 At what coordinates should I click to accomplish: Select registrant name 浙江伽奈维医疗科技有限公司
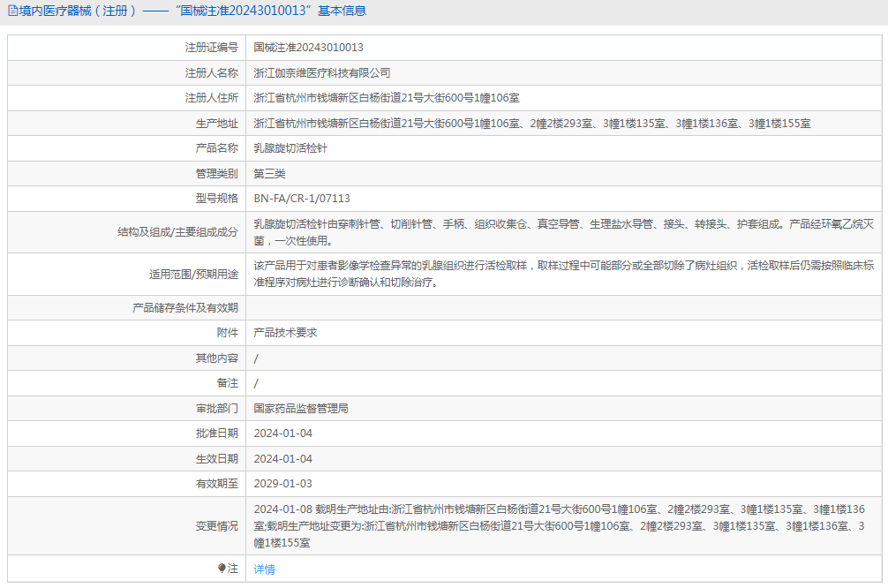click(321, 72)
